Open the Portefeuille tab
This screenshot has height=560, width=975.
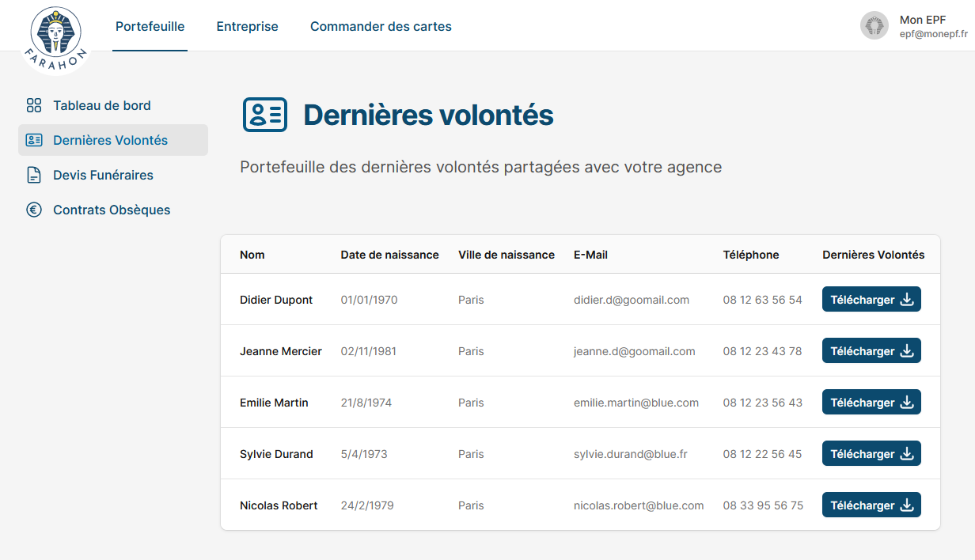[x=150, y=26]
